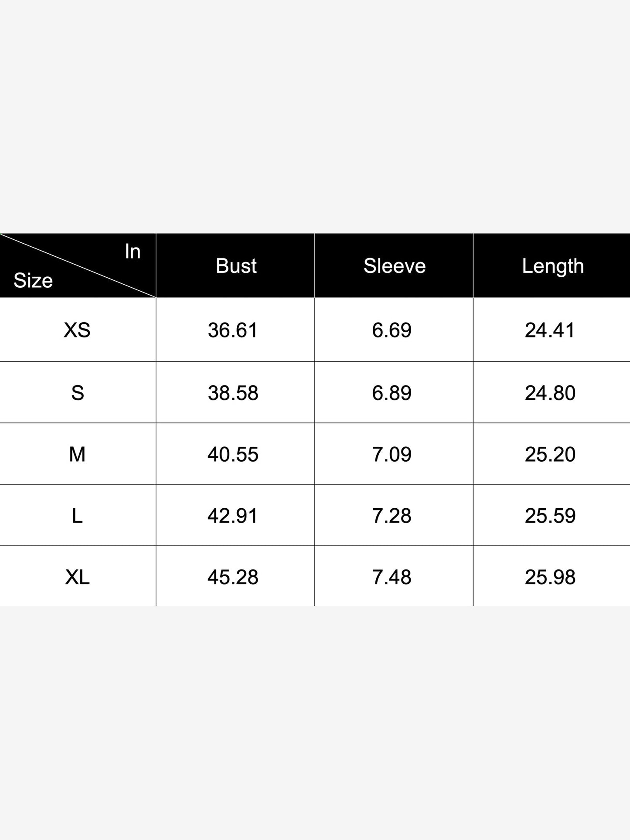Select the XL size row label

tap(77, 577)
